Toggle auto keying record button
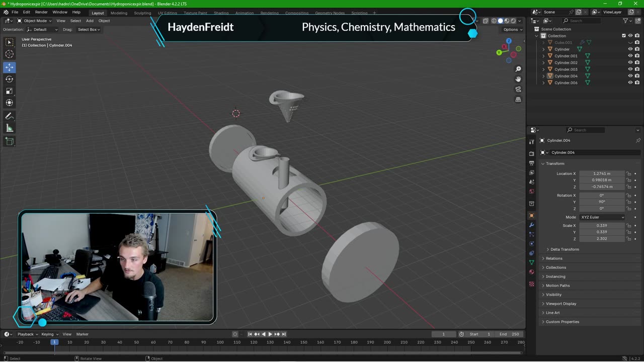 [x=235, y=334]
